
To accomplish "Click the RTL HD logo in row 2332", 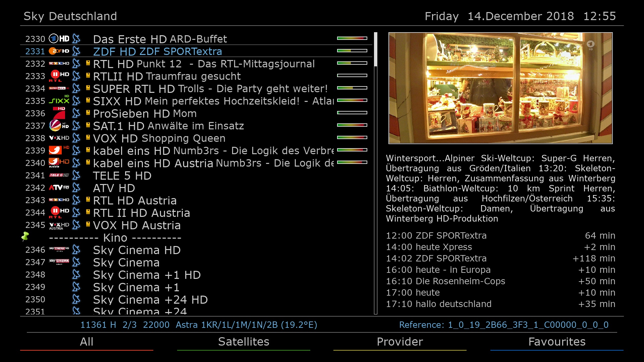I will 59,63.
